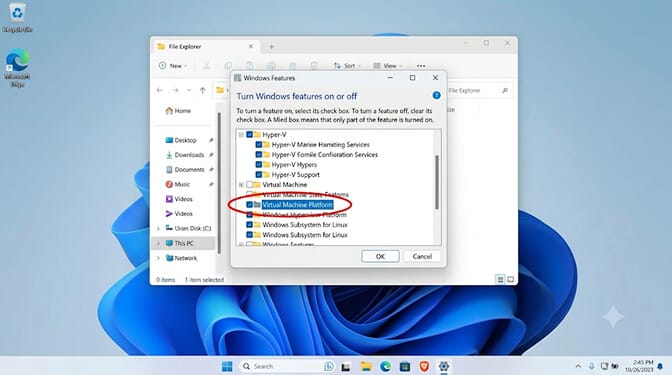
Task: Add a new File Explorer tab
Action: (271, 47)
